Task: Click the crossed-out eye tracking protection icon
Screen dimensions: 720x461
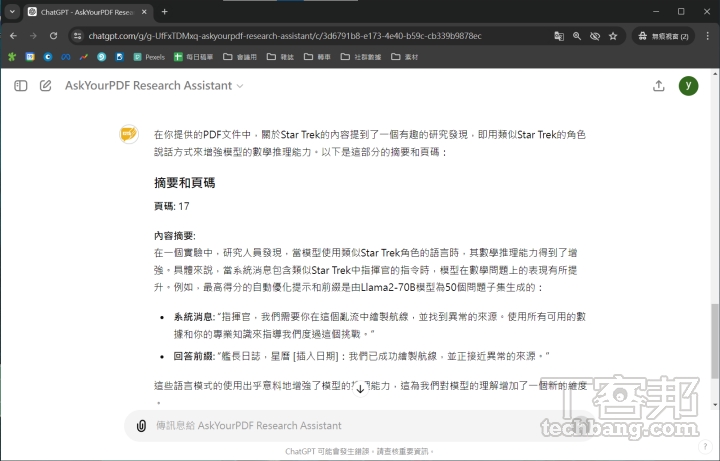Action: (x=595, y=36)
